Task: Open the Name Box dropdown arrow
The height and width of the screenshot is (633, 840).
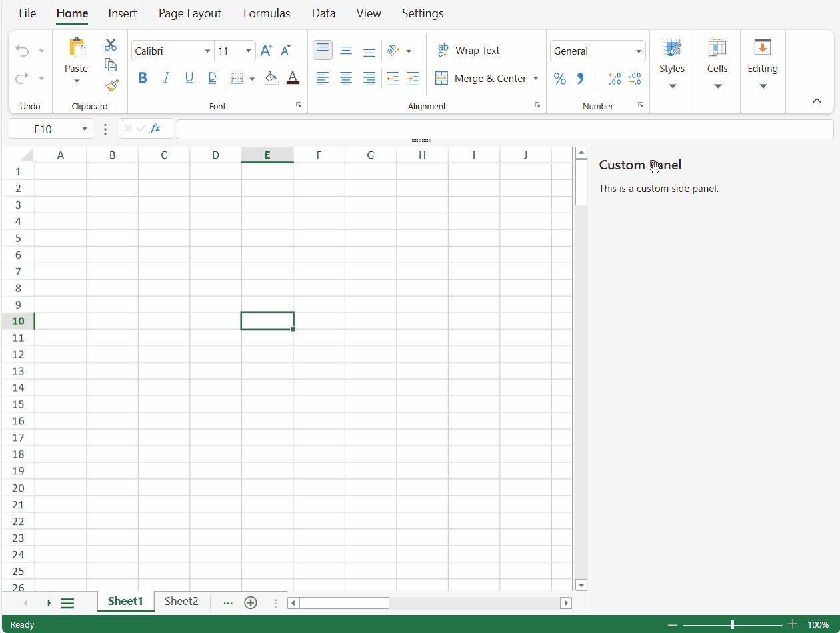Action: pyautogui.click(x=85, y=129)
